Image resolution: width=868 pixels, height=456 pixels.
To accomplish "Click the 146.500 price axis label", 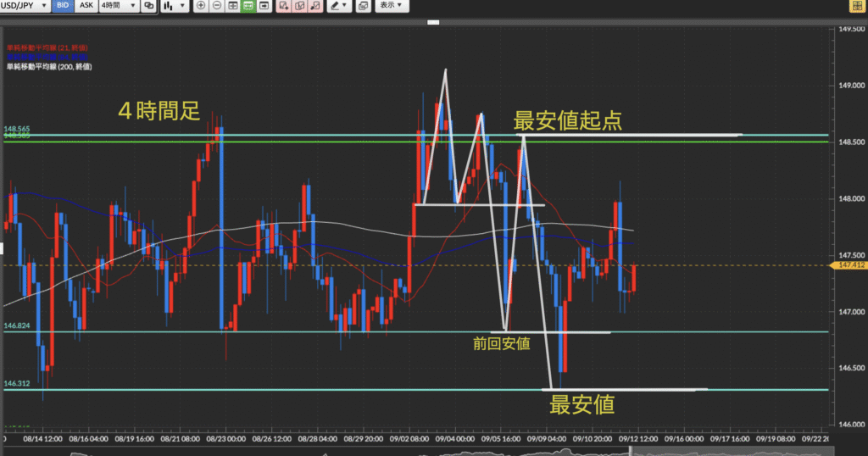I will pyautogui.click(x=851, y=368).
